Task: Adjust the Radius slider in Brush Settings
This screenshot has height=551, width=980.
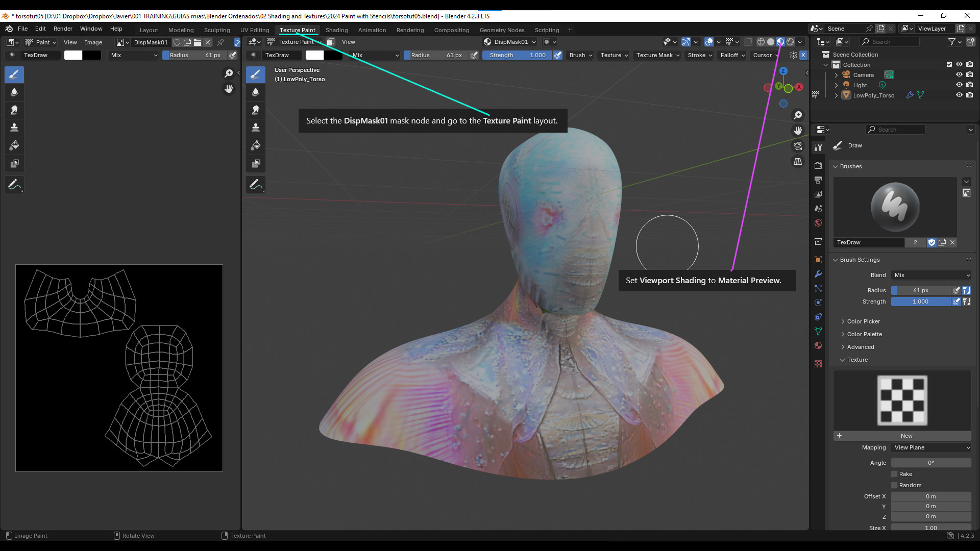Action: point(921,290)
